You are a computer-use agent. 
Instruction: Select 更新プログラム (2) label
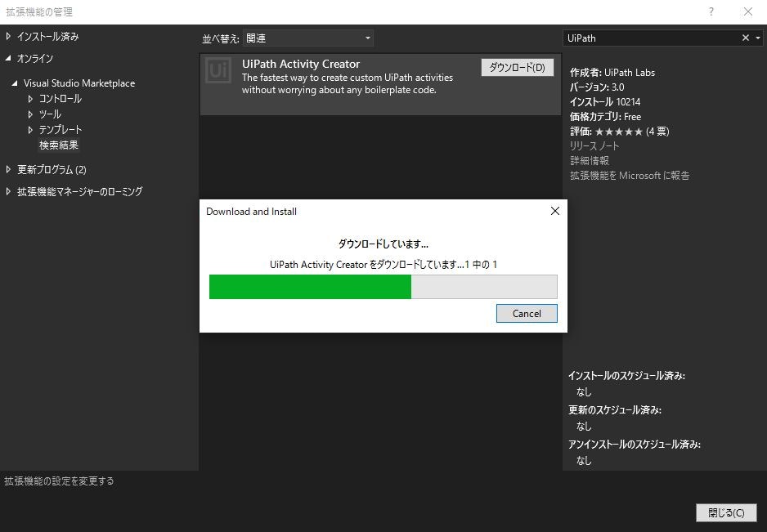point(52,169)
